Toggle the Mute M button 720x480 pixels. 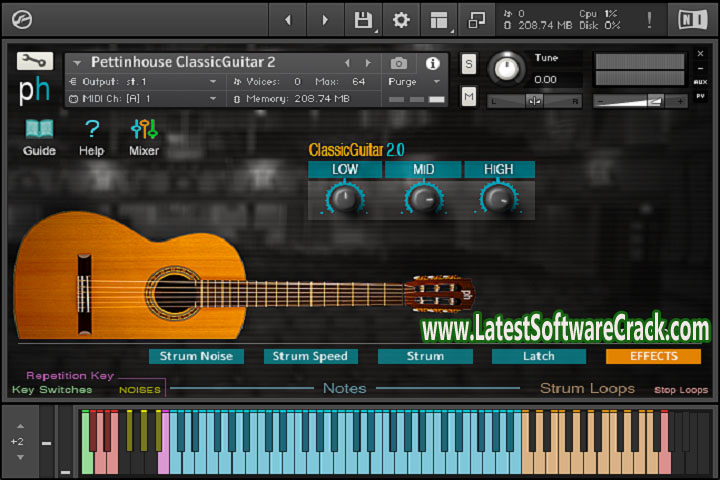point(469,96)
